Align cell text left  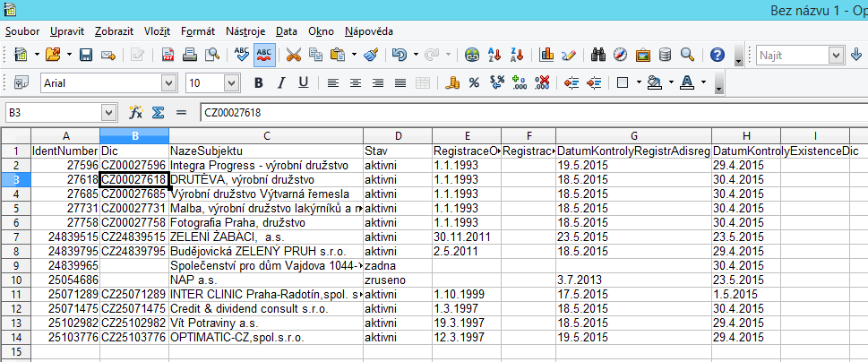pyautogui.click(x=332, y=82)
